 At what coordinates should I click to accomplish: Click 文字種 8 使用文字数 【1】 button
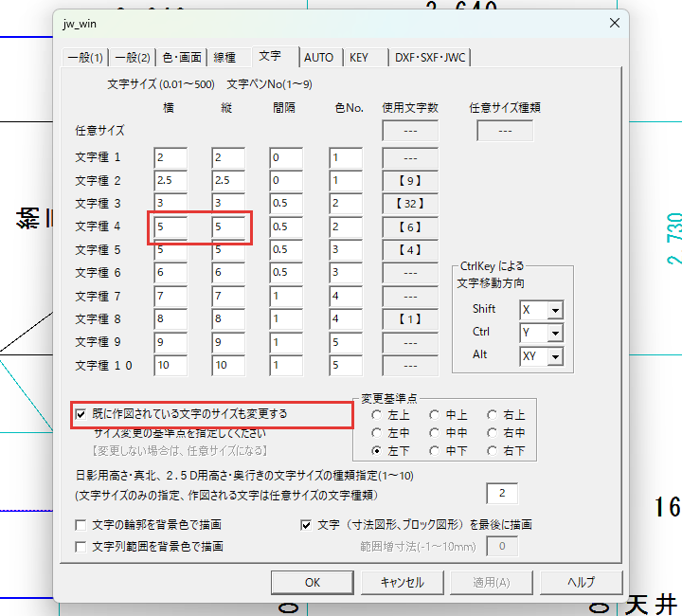pos(410,319)
